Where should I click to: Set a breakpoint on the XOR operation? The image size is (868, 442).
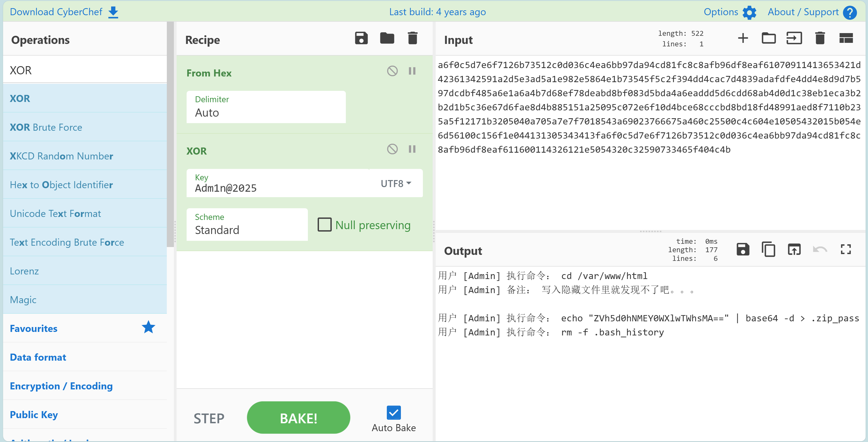tap(412, 149)
